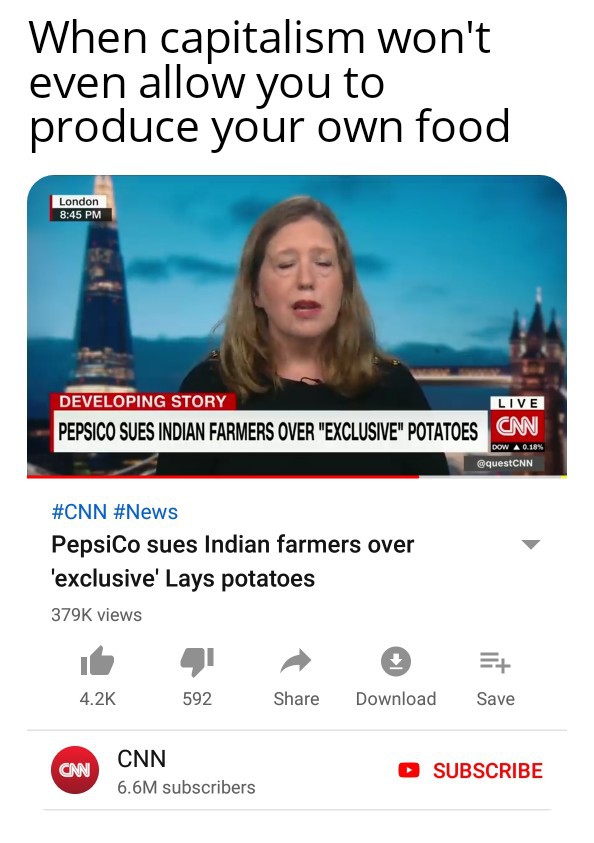
Task: Click the video title PepsiCo sues Indian farmers
Action: point(233,561)
